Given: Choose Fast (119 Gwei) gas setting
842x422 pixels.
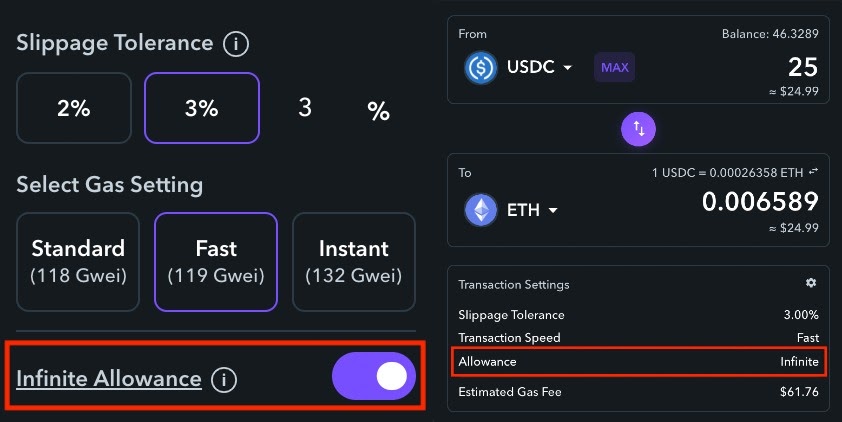Looking at the screenshot, I should (216, 262).
